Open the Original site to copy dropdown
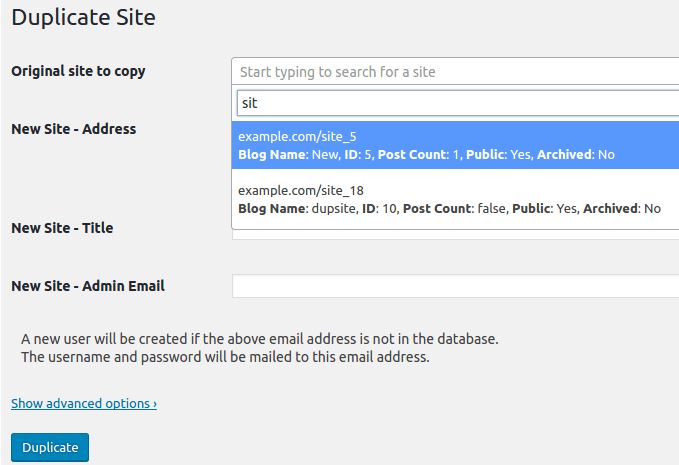Image resolution: width=679 pixels, height=465 pixels. click(x=455, y=71)
